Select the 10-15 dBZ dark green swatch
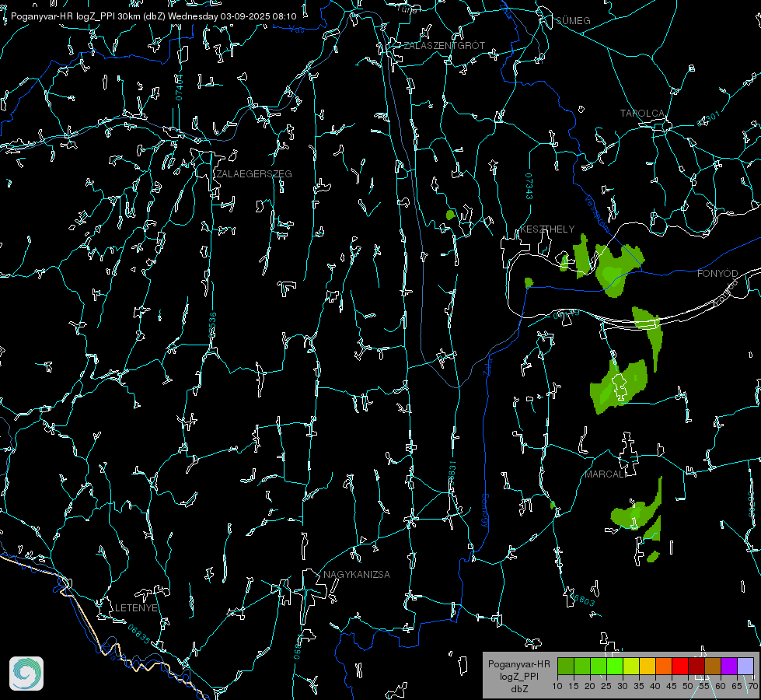The width and height of the screenshot is (761, 700). (565, 667)
